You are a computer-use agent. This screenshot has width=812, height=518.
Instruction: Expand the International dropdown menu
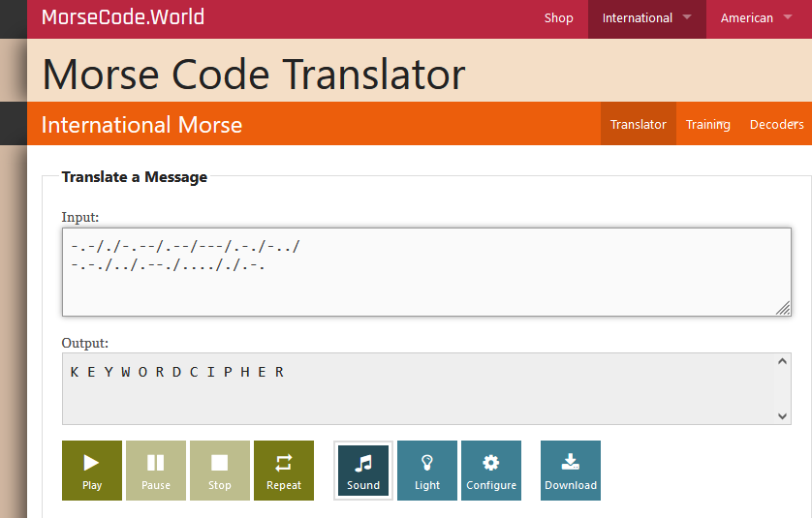point(646,18)
